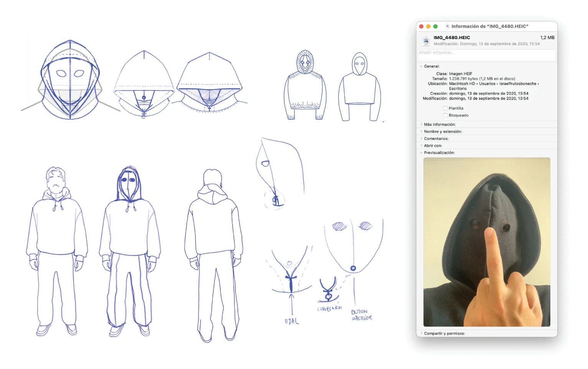The height and width of the screenshot is (369, 588).
Task: Select the IMG_4480.HEIC filename text
Action: 451,38
